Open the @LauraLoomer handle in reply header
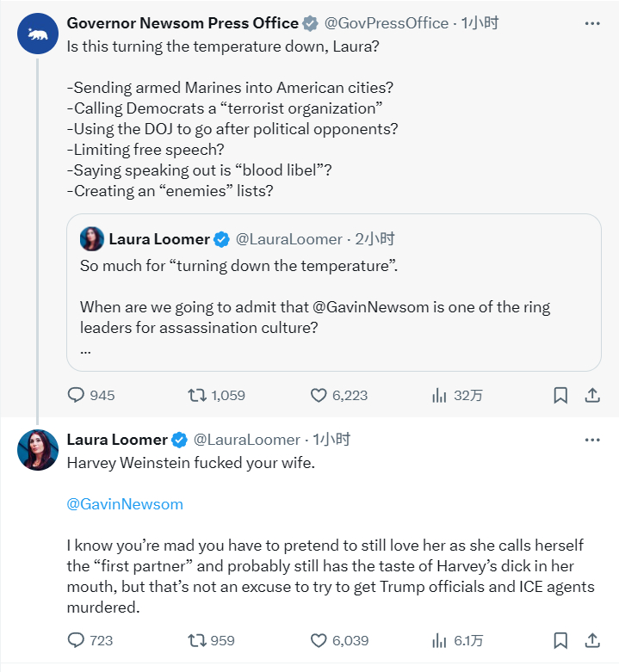This screenshot has height=672, width=619. [246, 440]
